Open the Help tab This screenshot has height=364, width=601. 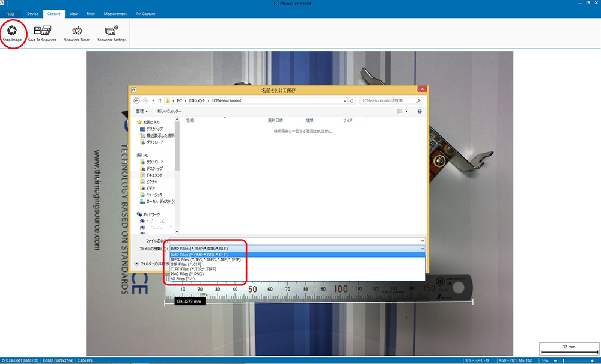point(10,14)
